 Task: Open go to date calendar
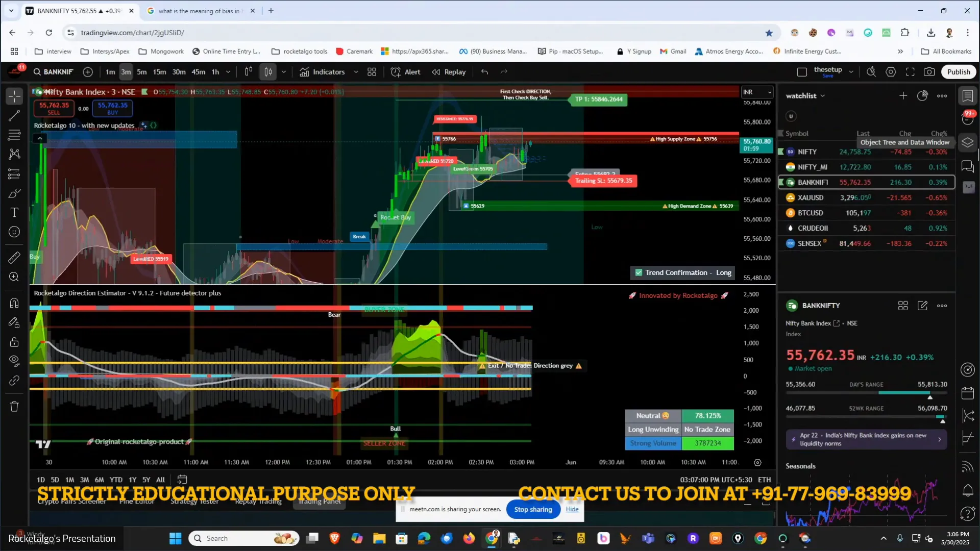coord(182,480)
